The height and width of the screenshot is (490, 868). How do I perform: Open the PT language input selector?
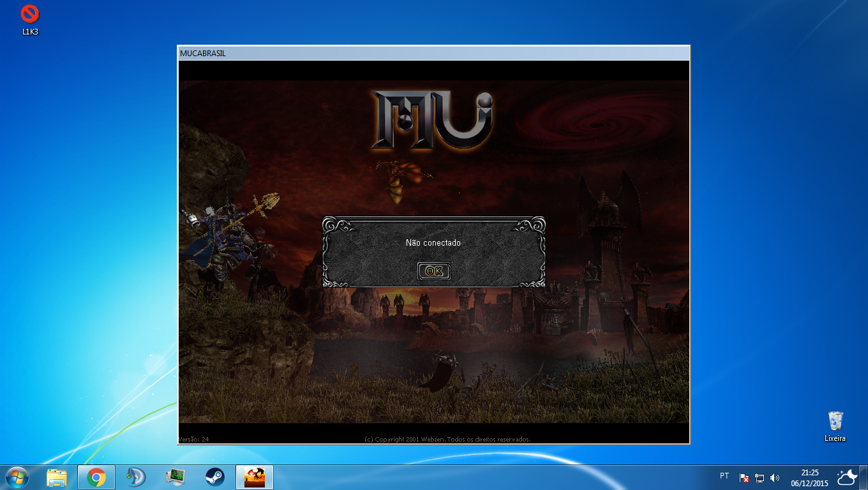(x=724, y=476)
